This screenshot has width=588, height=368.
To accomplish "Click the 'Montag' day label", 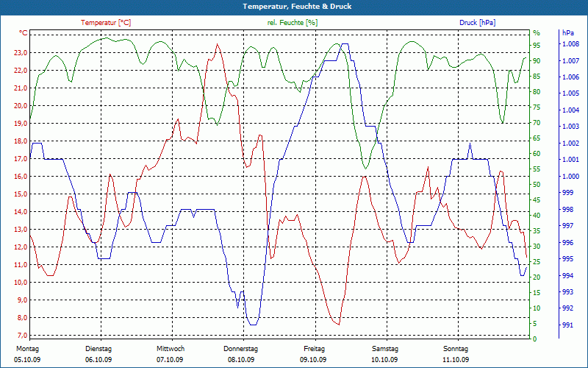I will click(28, 349).
